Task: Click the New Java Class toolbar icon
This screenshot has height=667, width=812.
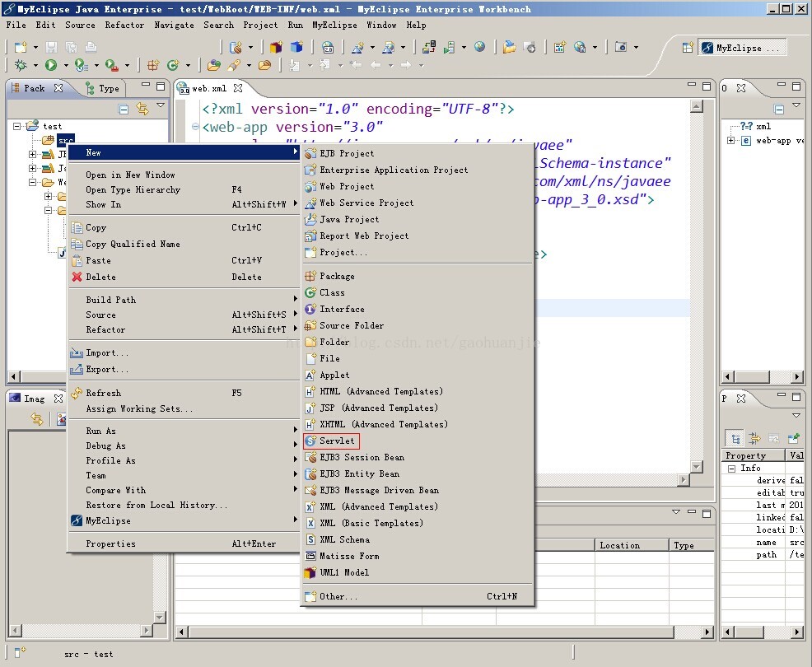Action: click(172, 65)
